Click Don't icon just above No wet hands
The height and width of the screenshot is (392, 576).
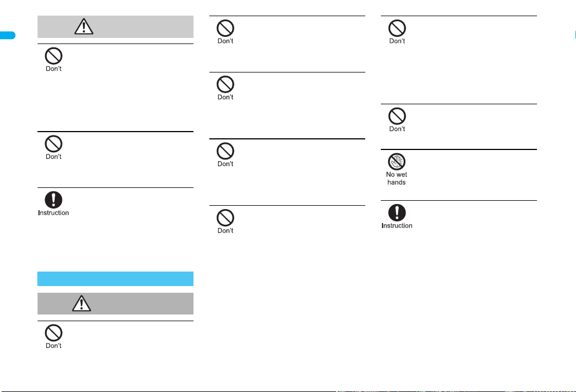(x=397, y=116)
